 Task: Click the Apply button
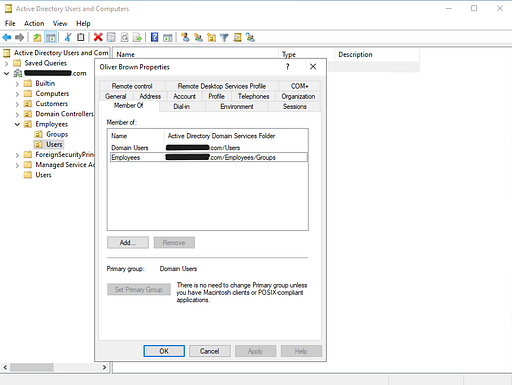(255, 351)
